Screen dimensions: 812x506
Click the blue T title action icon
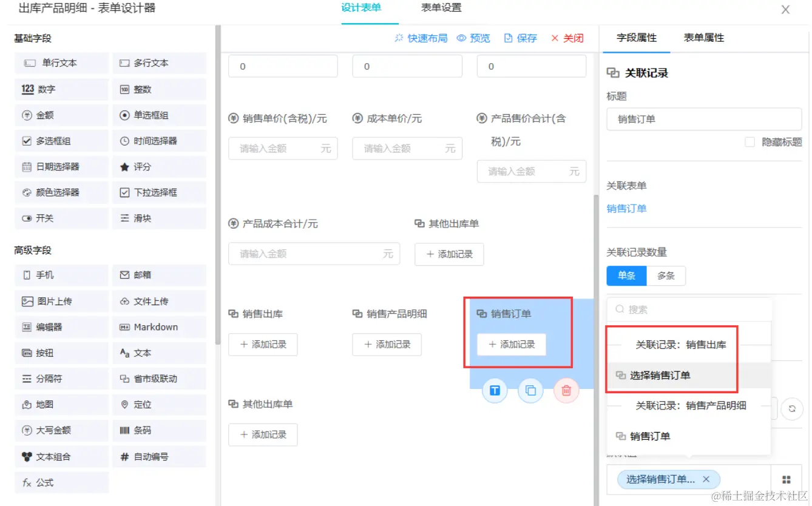pos(495,391)
